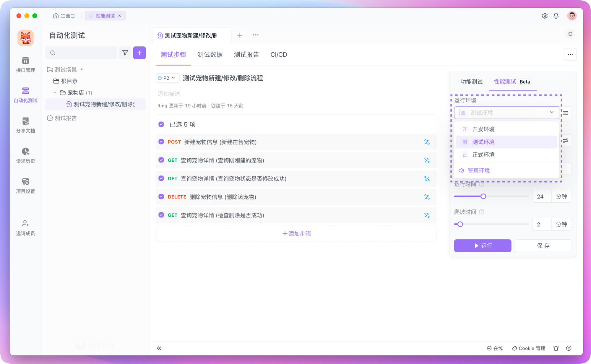The image size is (591, 364).
Task: Click the 运行环境 dropdown field
Action: (x=506, y=113)
